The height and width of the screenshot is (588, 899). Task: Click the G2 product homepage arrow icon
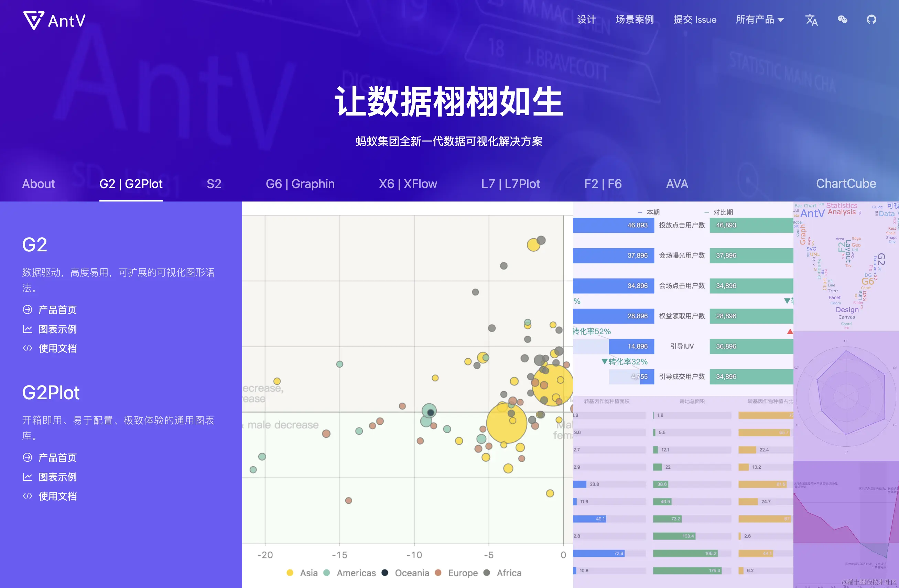(28, 310)
